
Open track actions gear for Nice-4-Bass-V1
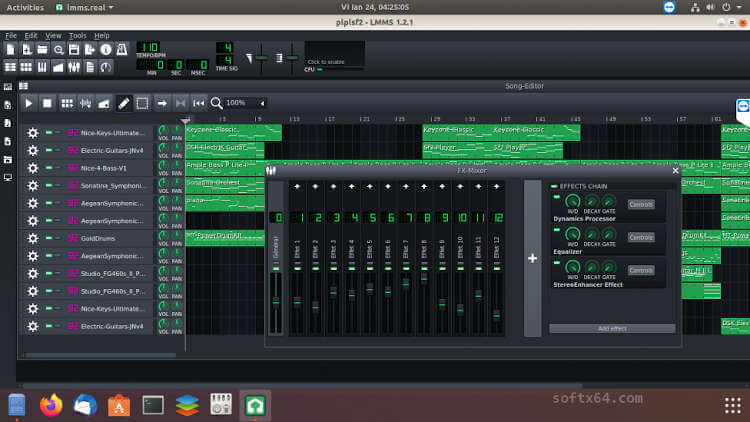pyautogui.click(x=33, y=168)
